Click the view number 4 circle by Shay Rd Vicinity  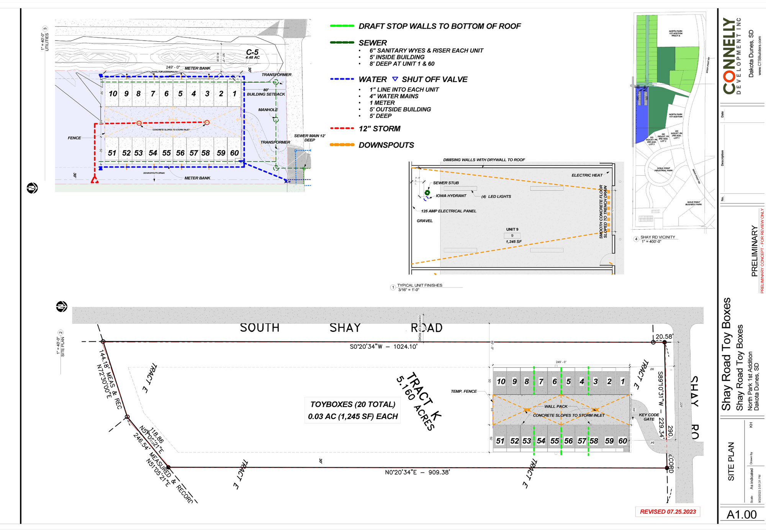coord(636,239)
